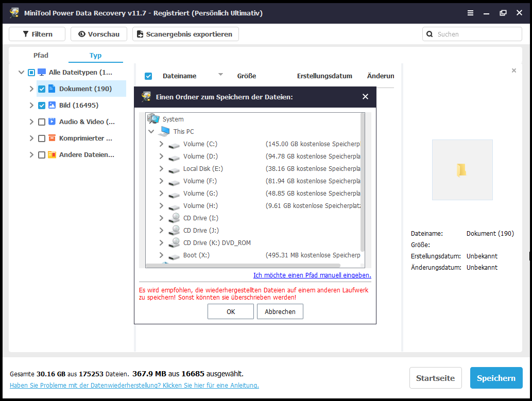
Task: Expand the Komprimierter node
Action: pos(31,138)
